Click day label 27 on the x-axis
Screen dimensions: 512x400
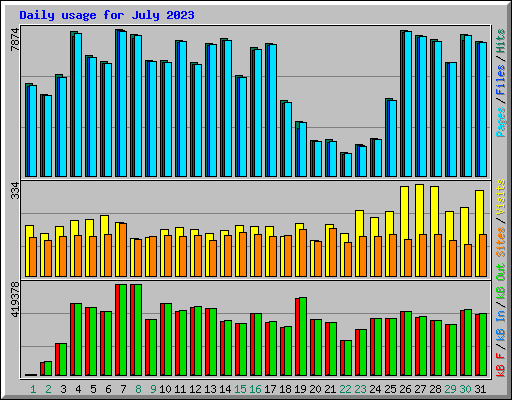pos(420,389)
